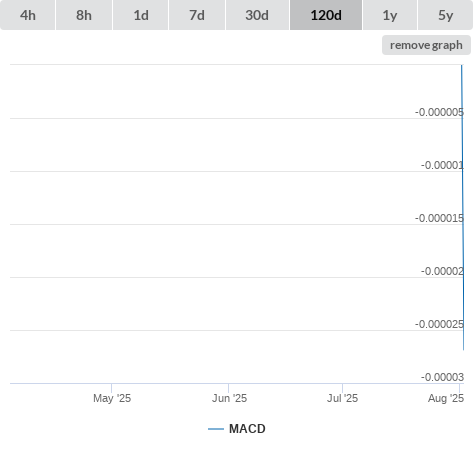The width and height of the screenshot is (474, 455).
Task: Click the Jun '25 axis label
Action: pos(229,398)
